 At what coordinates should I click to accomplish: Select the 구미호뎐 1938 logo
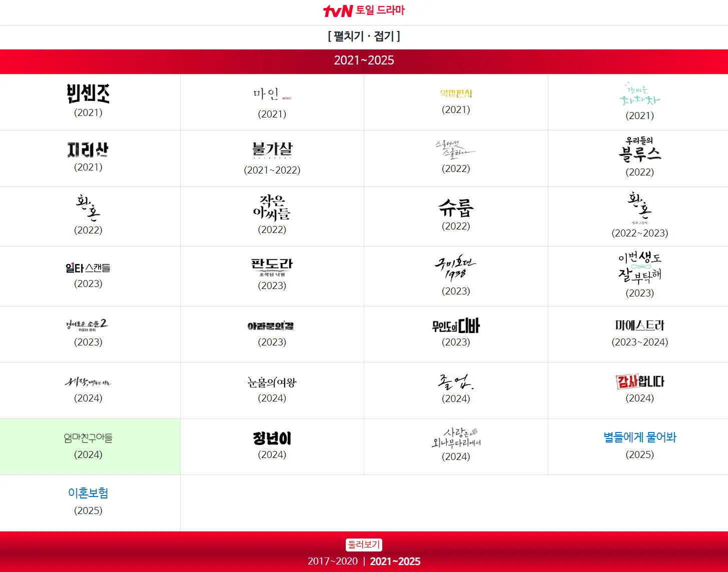(455, 267)
